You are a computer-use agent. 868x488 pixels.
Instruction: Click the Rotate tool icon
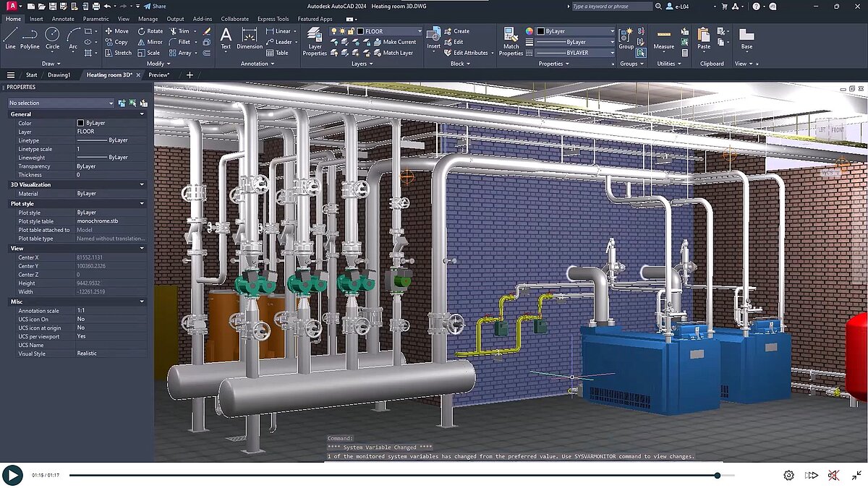142,31
